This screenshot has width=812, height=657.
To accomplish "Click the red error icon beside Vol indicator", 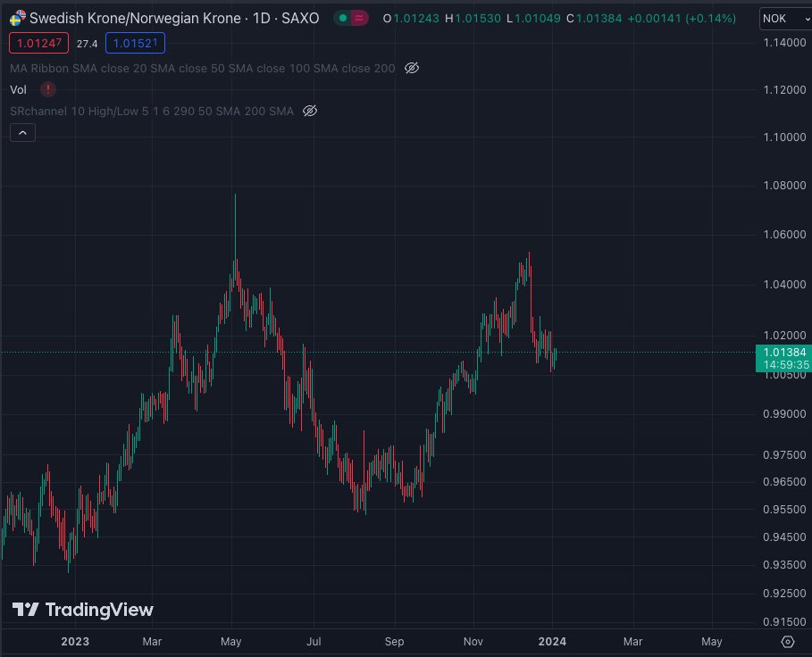I will [x=46, y=89].
